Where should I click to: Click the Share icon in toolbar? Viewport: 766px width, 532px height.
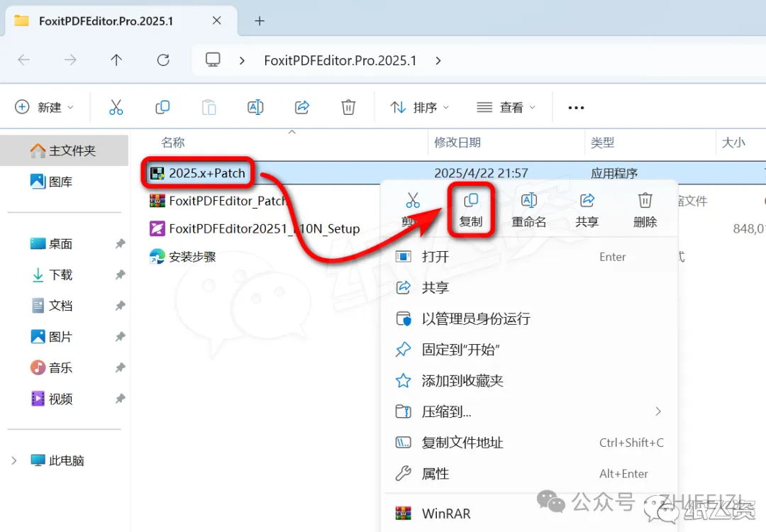click(302, 107)
